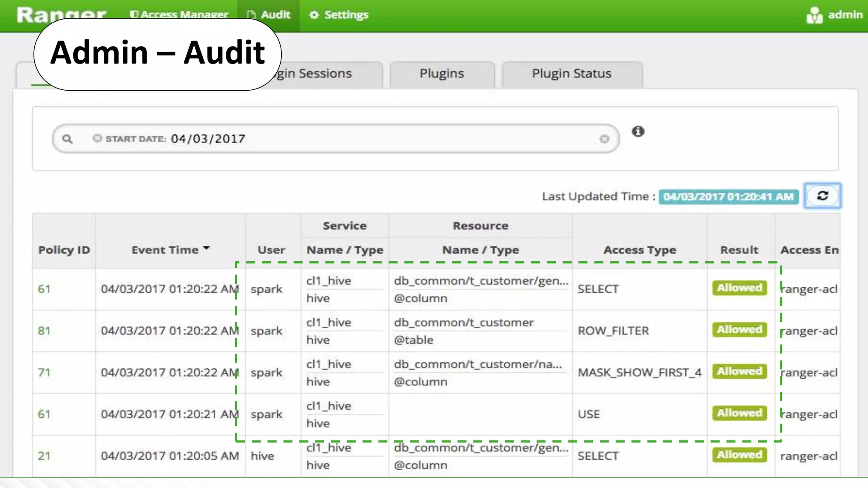
Task: Open policy ID 81 link
Action: [x=44, y=331]
